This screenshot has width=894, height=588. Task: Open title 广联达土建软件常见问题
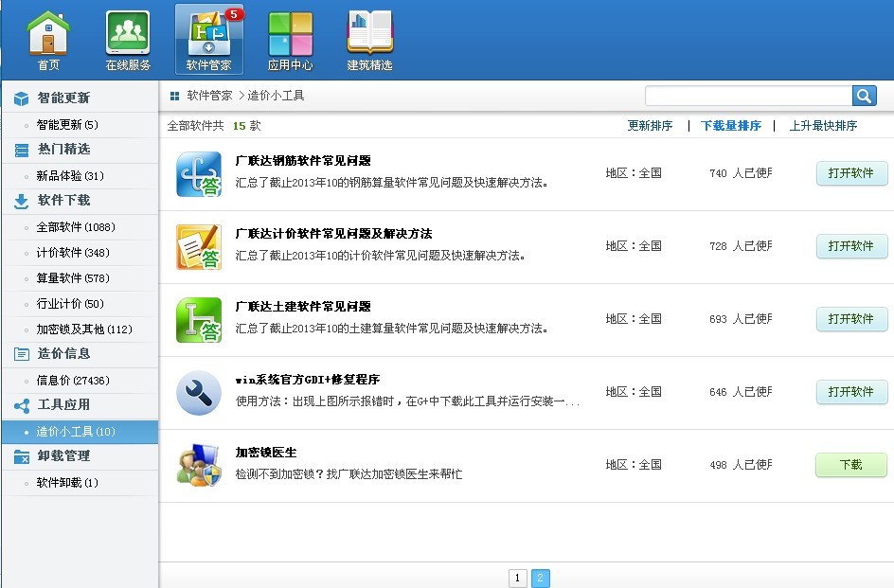click(303, 307)
